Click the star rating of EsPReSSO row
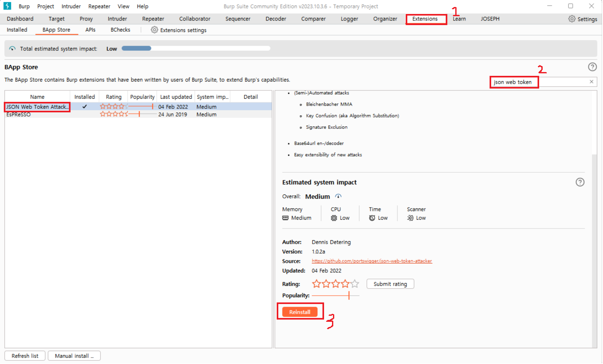Viewport: 603px width, 364px height. pos(114,114)
